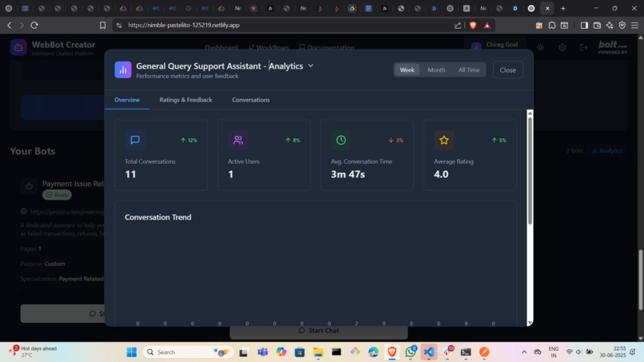This screenshot has width=644, height=362.
Task: Click the Conversation Trend heading
Action: 158,217
